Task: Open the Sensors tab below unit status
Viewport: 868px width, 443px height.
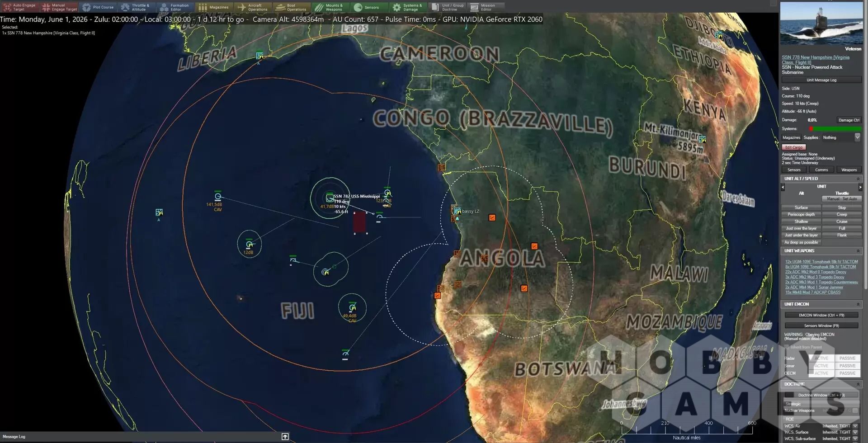Action: 794,170
